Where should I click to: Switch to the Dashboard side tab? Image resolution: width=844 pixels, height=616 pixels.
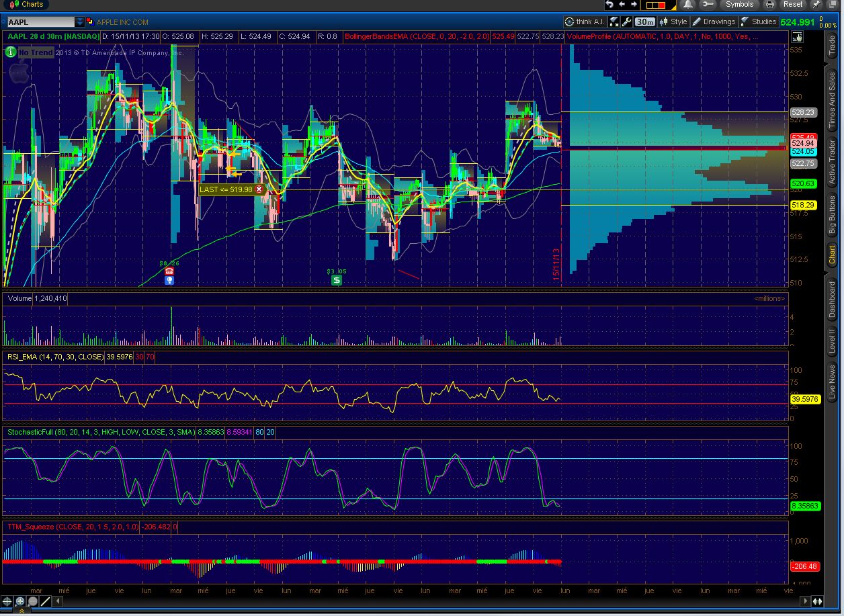[x=831, y=299]
